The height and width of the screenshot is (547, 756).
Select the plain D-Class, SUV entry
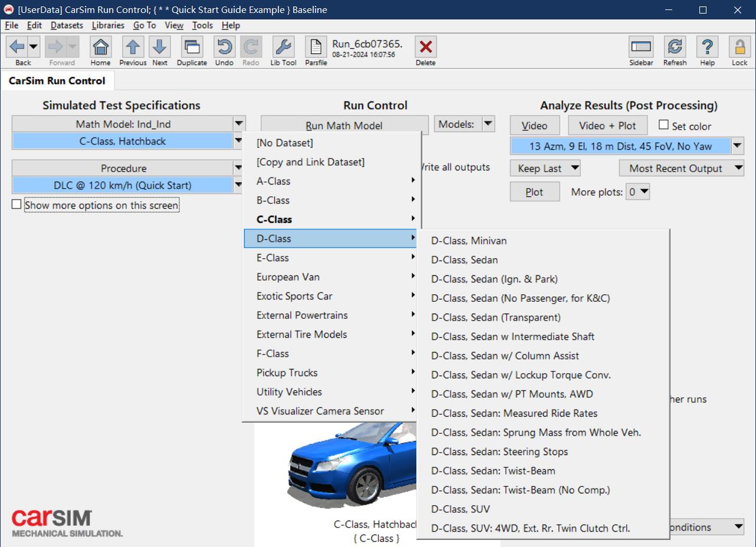click(543, 509)
